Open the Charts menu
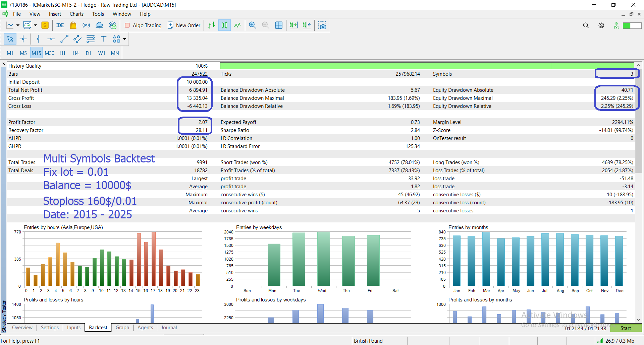This screenshot has width=644, height=345. (76, 14)
